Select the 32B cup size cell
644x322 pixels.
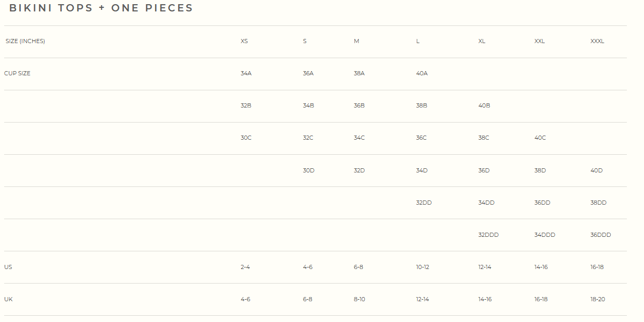click(x=246, y=106)
